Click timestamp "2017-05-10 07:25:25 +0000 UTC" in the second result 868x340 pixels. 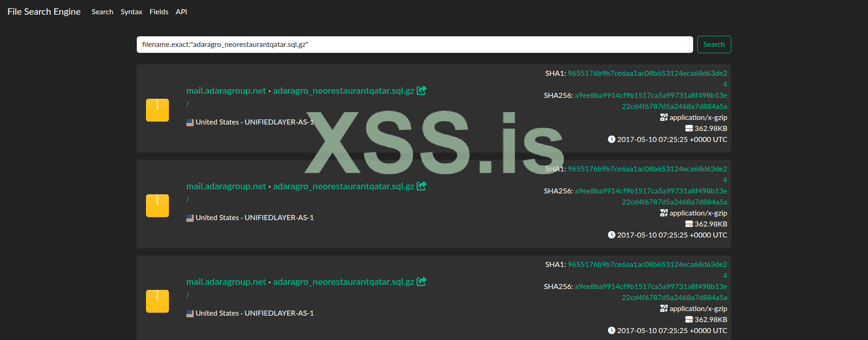672,235
